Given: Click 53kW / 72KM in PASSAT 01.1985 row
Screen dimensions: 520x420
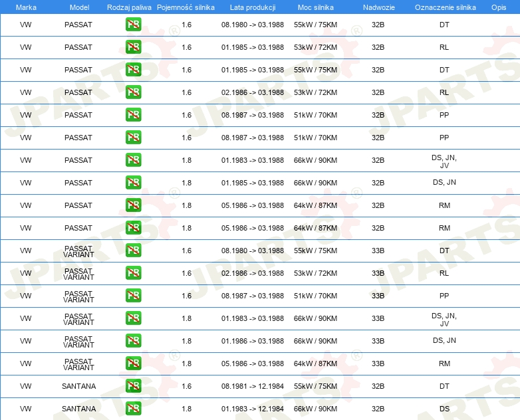Looking at the screenshot, I should [315, 47].
